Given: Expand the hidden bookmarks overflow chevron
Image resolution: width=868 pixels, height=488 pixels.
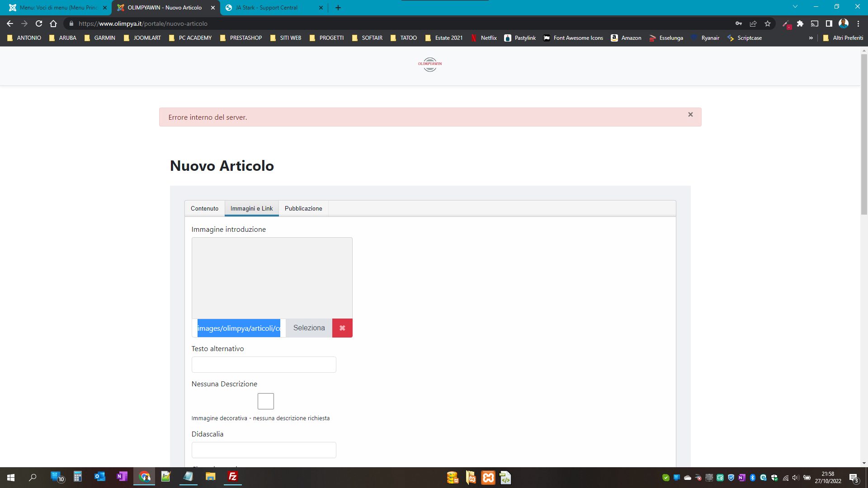Looking at the screenshot, I should [811, 38].
